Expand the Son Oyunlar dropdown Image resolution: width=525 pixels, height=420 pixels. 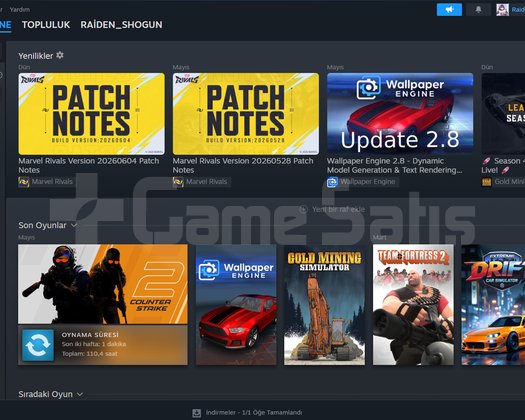click(74, 225)
